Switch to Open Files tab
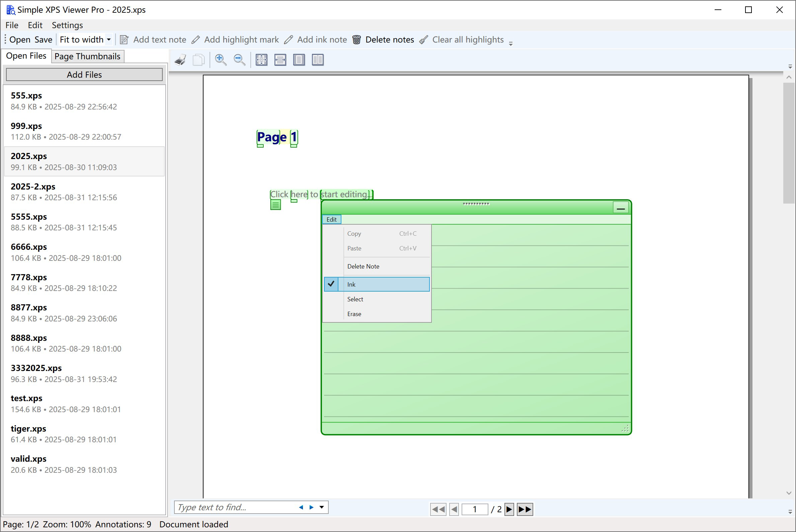This screenshot has width=796, height=532. point(26,56)
